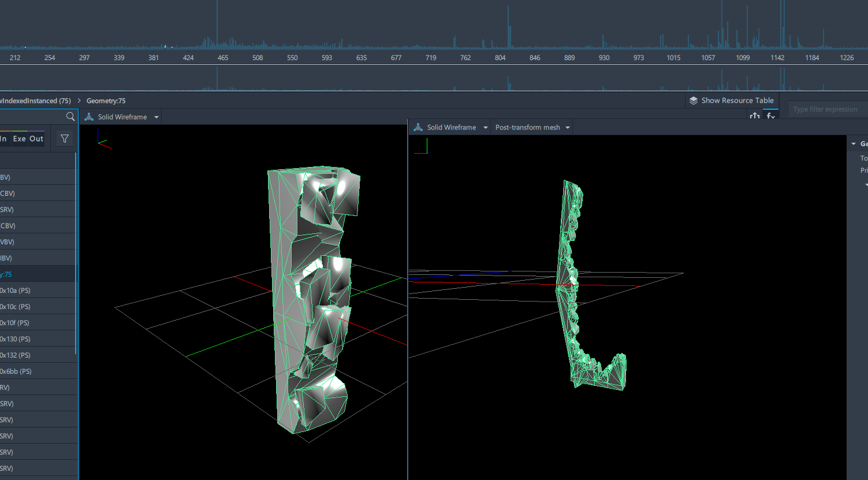Click the fx shader icon tab
Screen dimensions: 868x480
click(771, 116)
